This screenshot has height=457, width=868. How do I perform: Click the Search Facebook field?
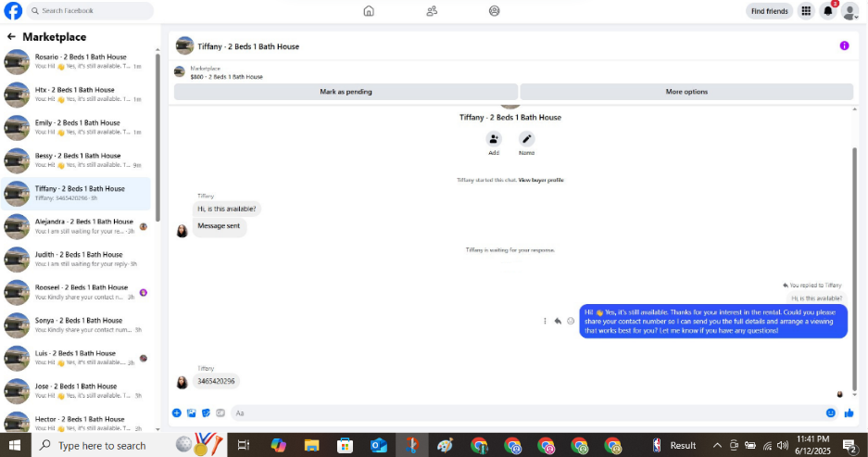point(90,10)
